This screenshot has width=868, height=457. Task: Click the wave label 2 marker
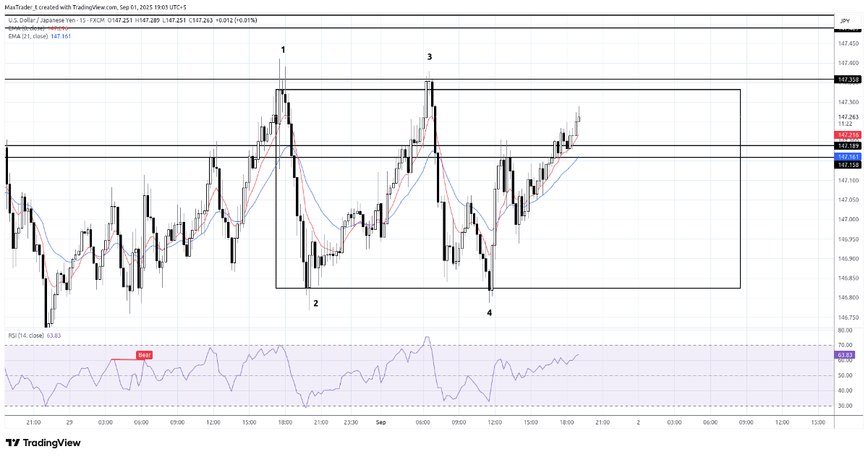(315, 304)
